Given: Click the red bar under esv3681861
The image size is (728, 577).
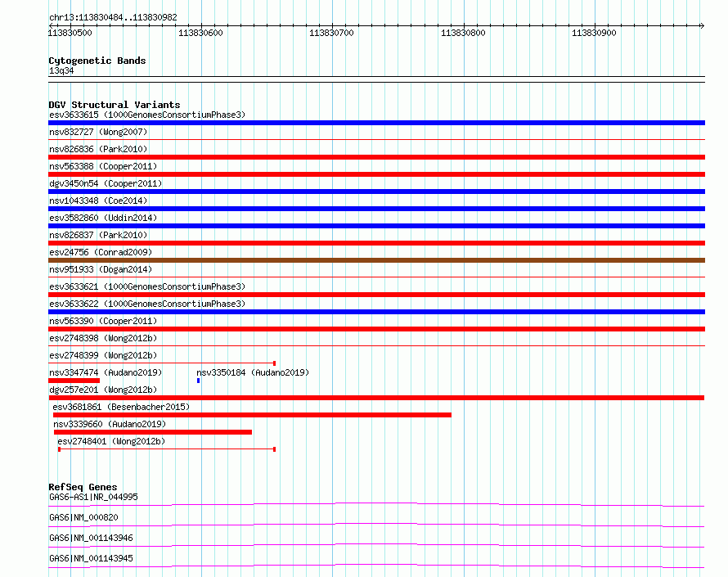Looking at the screenshot, I should pyautogui.click(x=252, y=415).
